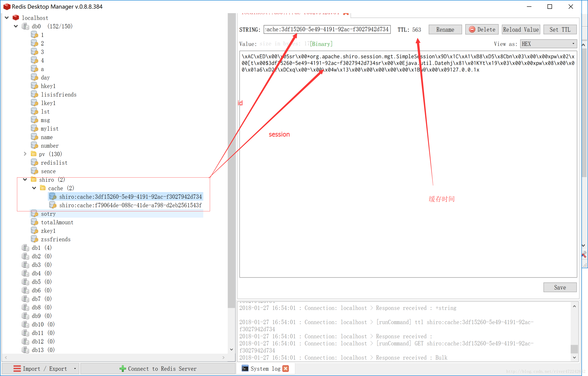Click the shiro folder icon

click(x=34, y=180)
